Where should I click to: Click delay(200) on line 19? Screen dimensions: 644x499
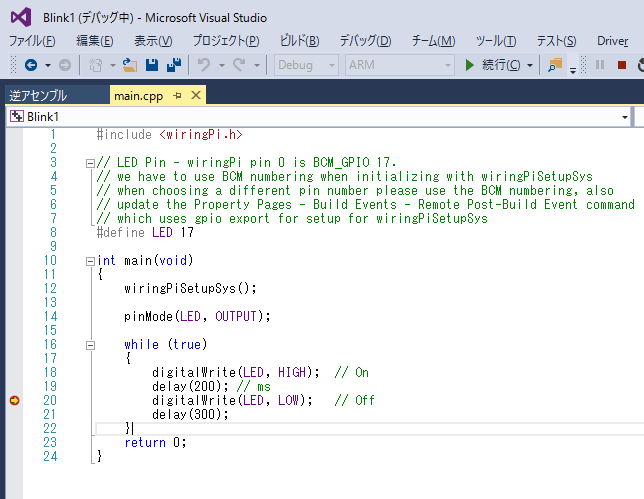coord(187,386)
